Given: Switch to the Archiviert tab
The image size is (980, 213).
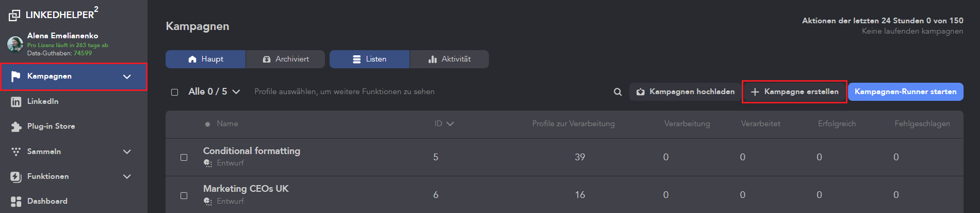Looking at the screenshot, I should pos(286,59).
